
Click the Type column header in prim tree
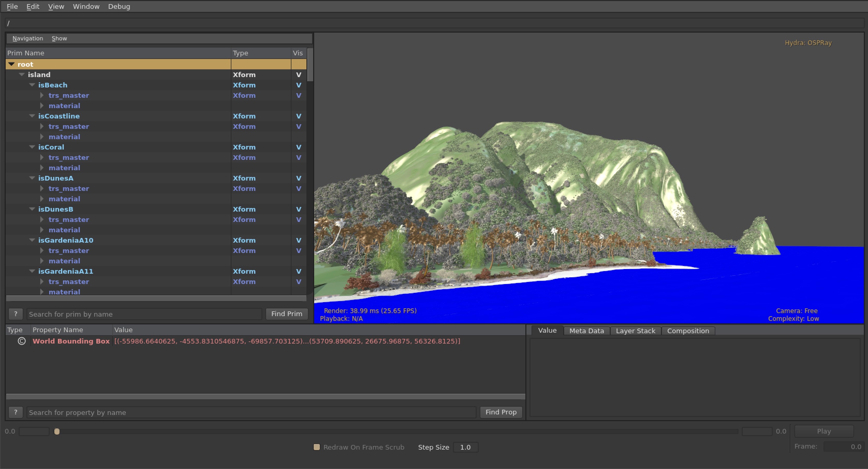pos(261,53)
